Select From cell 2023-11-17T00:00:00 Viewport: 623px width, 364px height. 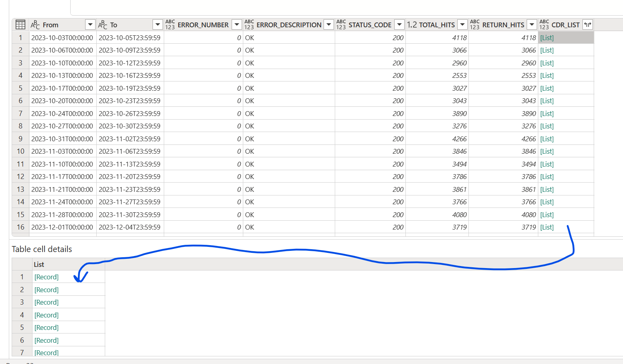tap(62, 177)
